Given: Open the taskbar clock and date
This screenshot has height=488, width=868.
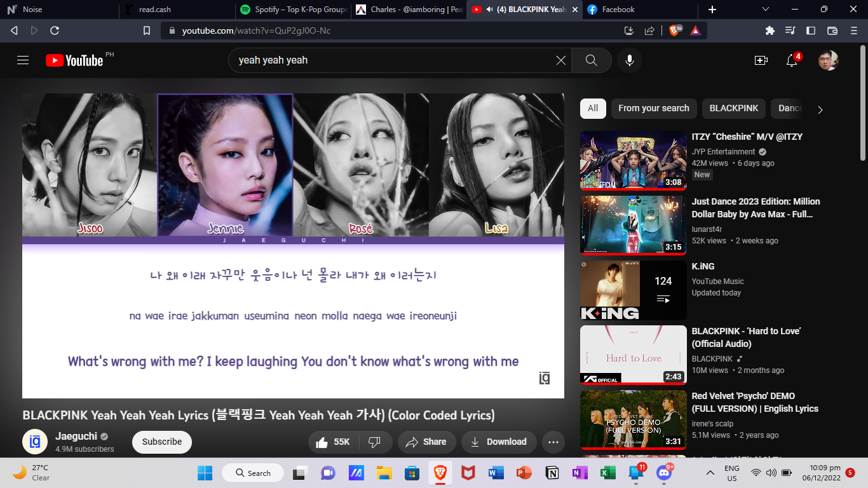Looking at the screenshot, I should [822, 473].
